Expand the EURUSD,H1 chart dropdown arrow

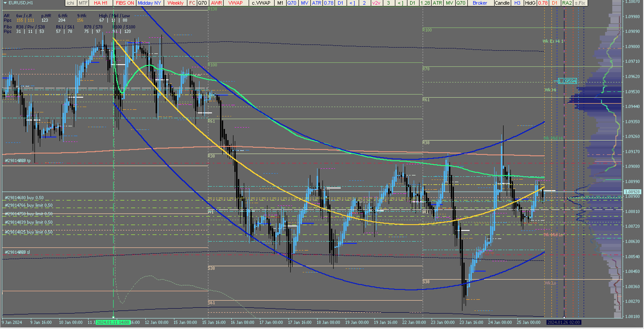click(5, 3)
